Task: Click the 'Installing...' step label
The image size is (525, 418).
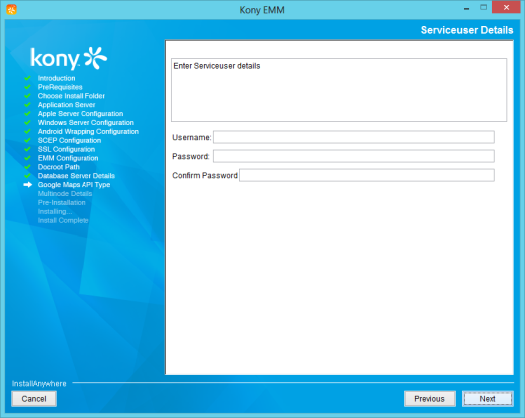Action: point(55,211)
